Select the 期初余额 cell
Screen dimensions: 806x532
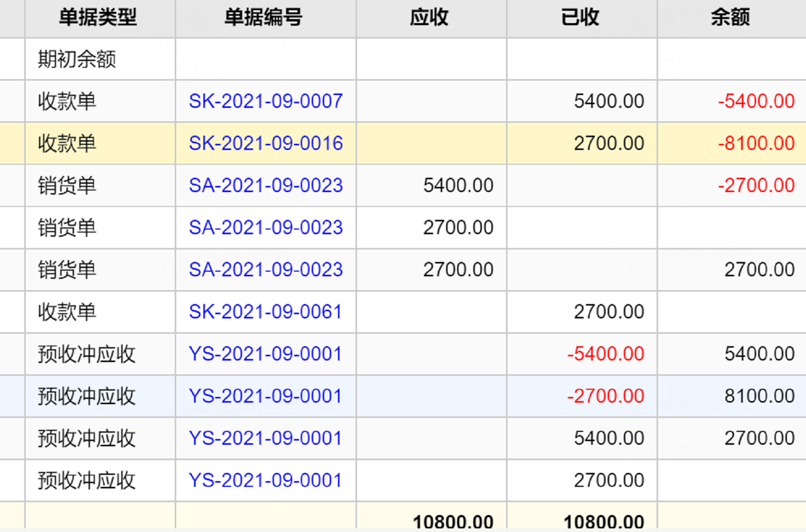tap(77, 59)
